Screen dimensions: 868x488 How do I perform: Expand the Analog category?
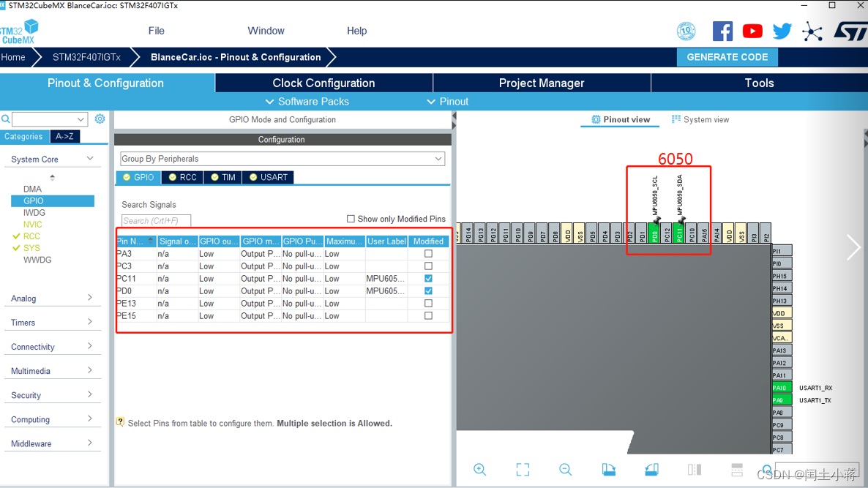[52, 299]
